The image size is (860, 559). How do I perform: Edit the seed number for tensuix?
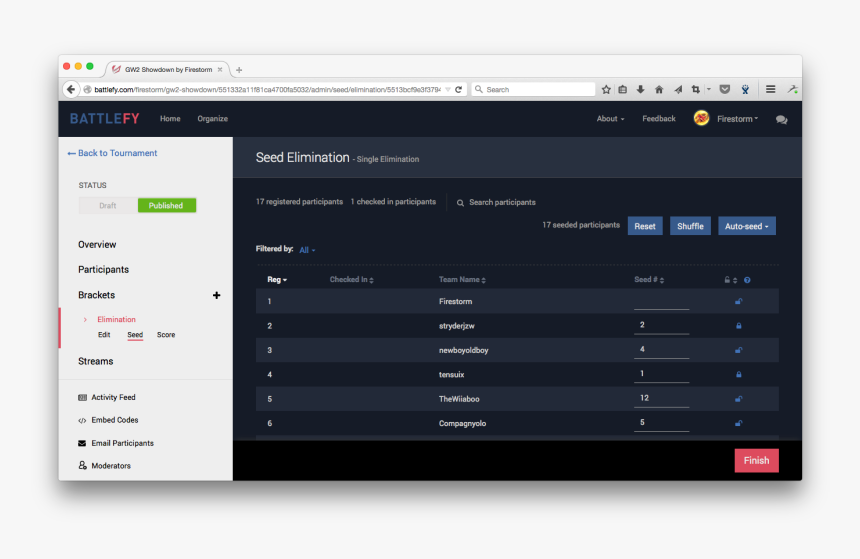pos(661,375)
